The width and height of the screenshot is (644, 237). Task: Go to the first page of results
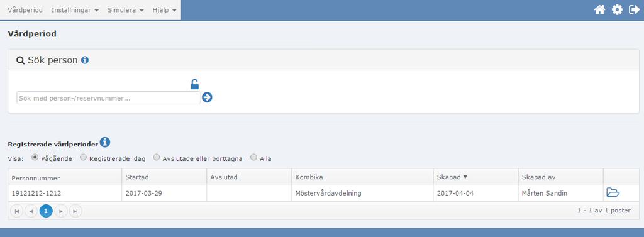[x=17, y=211]
